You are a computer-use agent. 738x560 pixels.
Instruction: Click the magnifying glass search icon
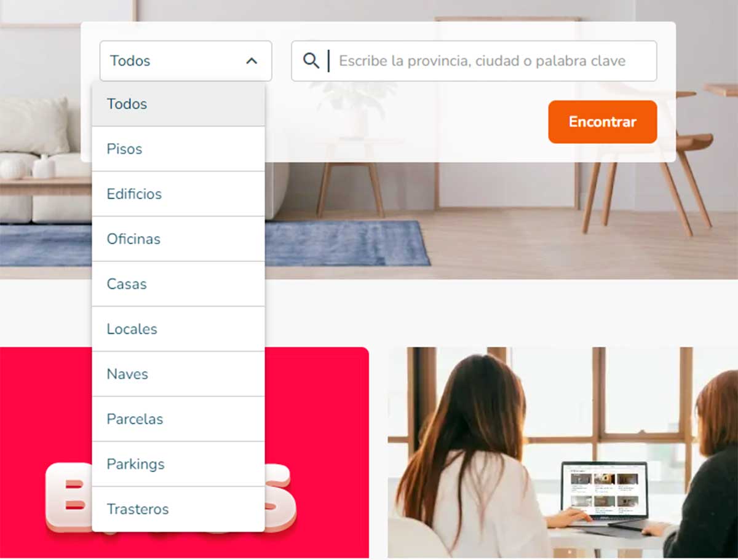[311, 61]
